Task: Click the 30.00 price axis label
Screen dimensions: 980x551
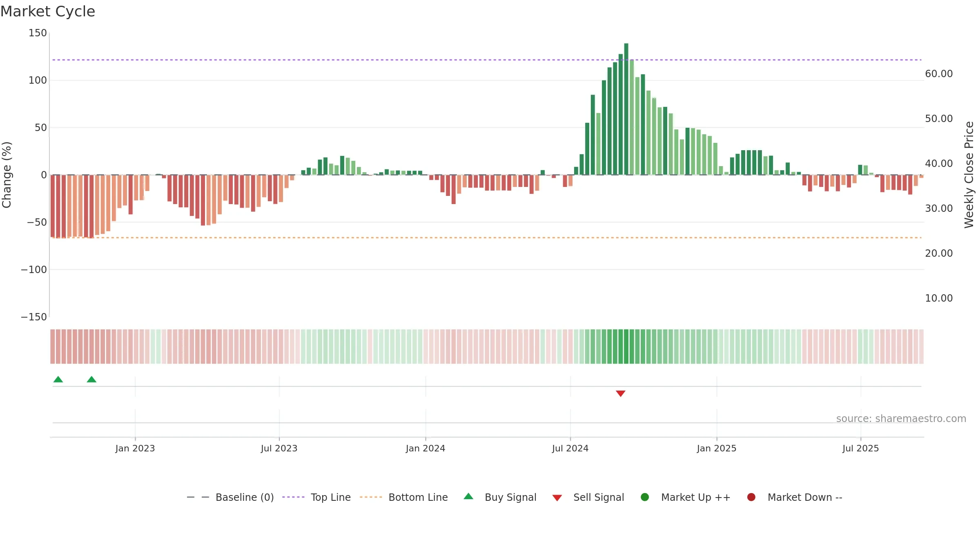Action: 939,209
